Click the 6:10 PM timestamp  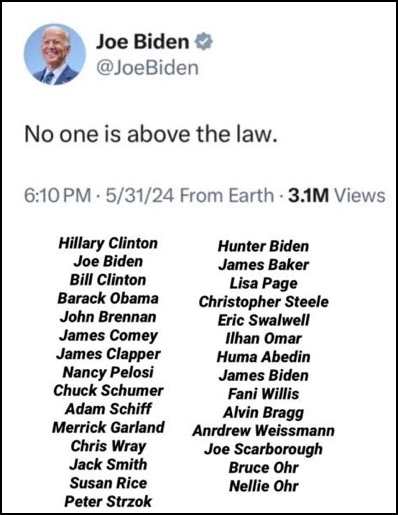point(58,195)
